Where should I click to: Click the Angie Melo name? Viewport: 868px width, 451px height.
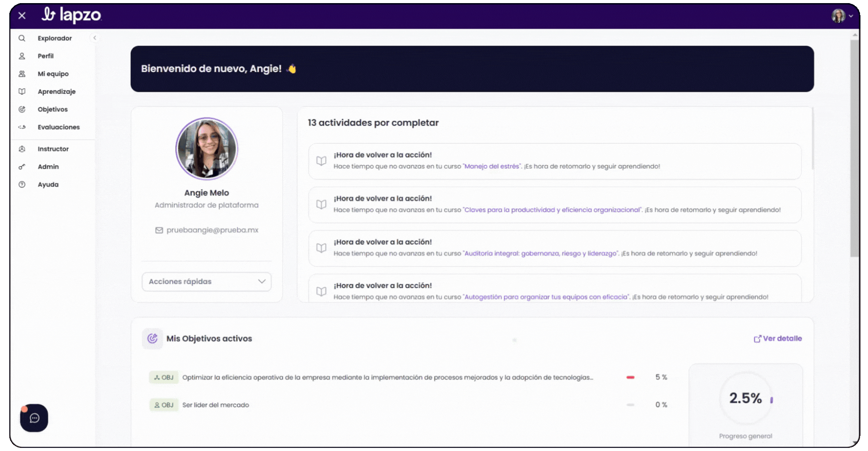click(x=207, y=193)
